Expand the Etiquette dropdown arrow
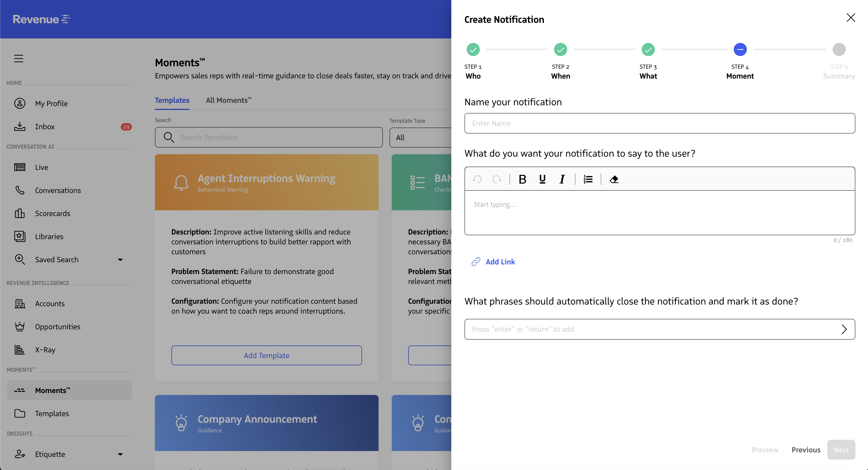The height and width of the screenshot is (470, 868). point(120,454)
